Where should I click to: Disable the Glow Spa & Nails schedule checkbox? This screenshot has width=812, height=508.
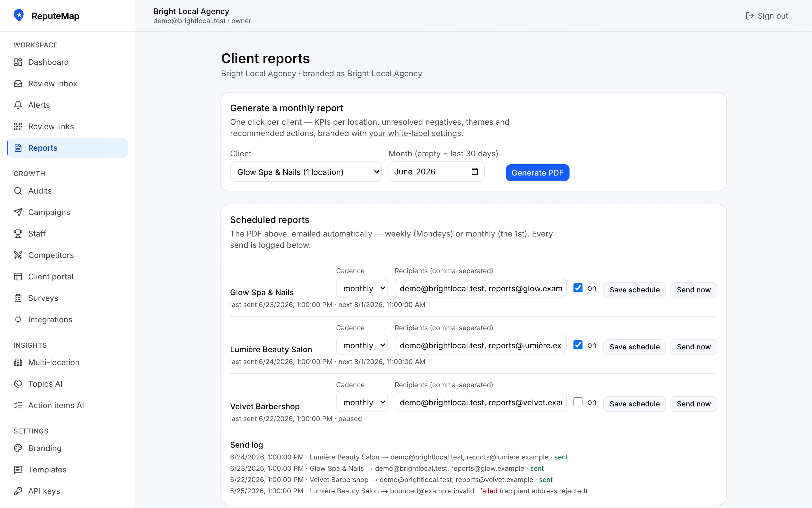[x=578, y=288]
